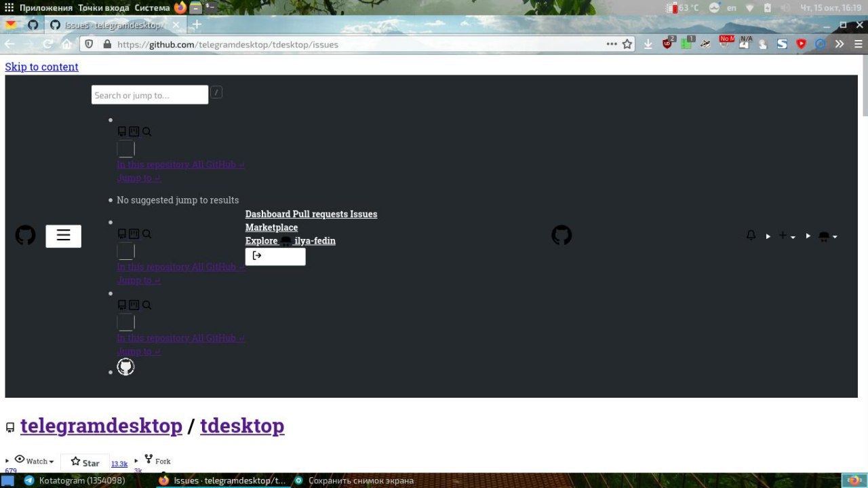Open the tdesktop repository link
Viewport: 868px width, 488px height.
tap(242, 426)
